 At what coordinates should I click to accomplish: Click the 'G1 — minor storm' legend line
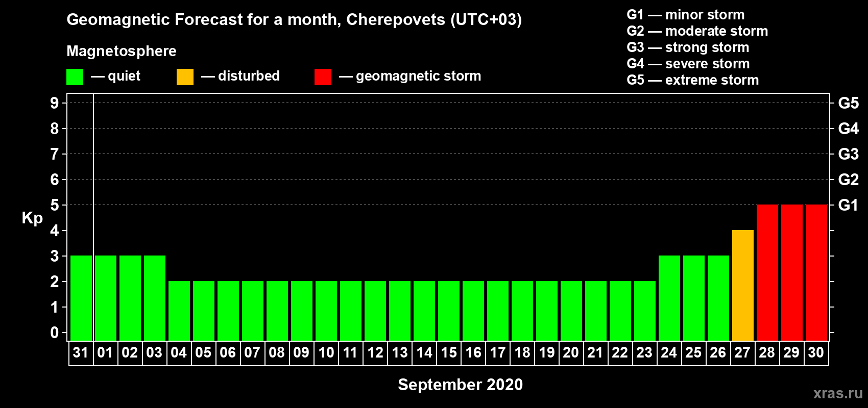[x=685, y=15]
